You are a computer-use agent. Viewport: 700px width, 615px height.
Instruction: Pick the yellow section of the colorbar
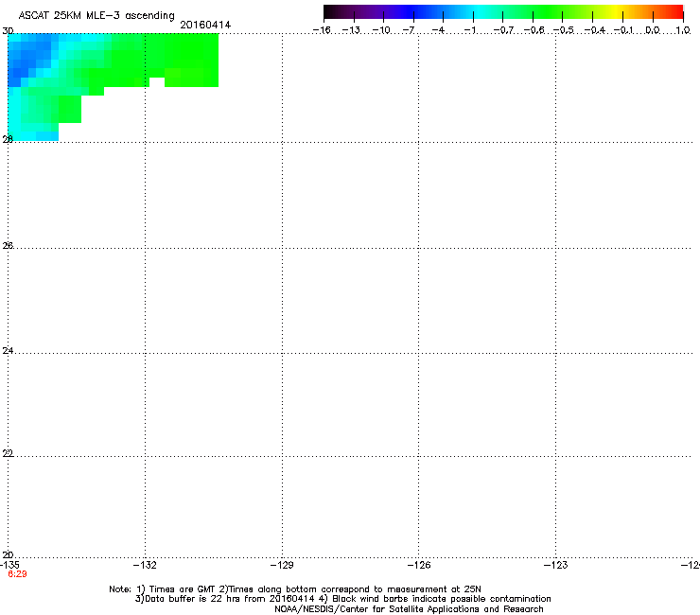pos(616,12)
